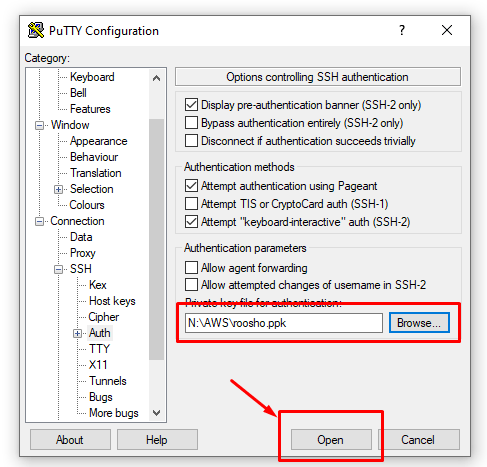487x467 pixels.
Task: Enable Bypass authentication entirely checkbox
Action: point(191,123)
